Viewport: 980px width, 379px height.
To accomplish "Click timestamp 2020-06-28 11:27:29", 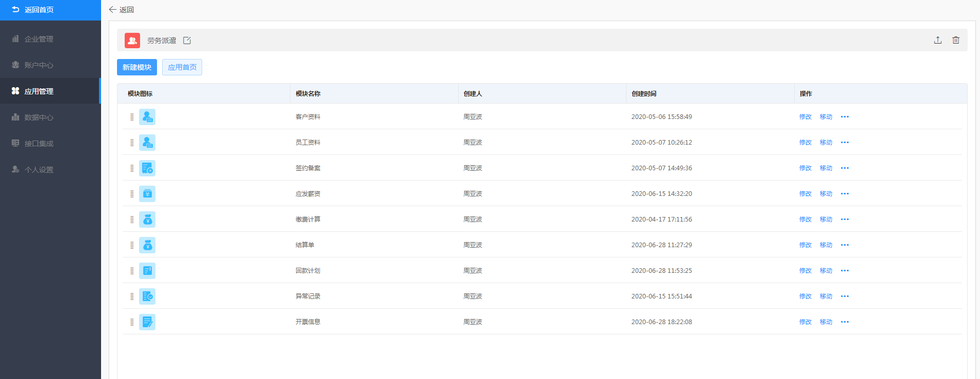I will point(661,245).
